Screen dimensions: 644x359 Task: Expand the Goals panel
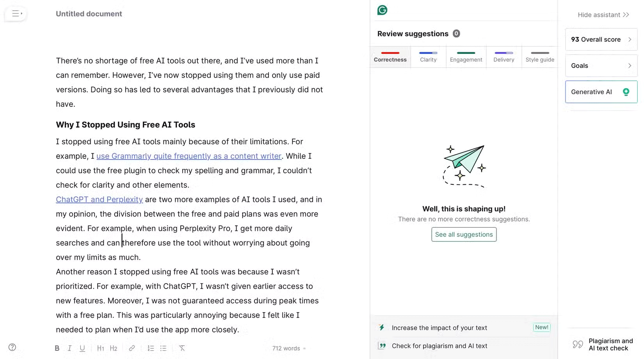[601, 65]
